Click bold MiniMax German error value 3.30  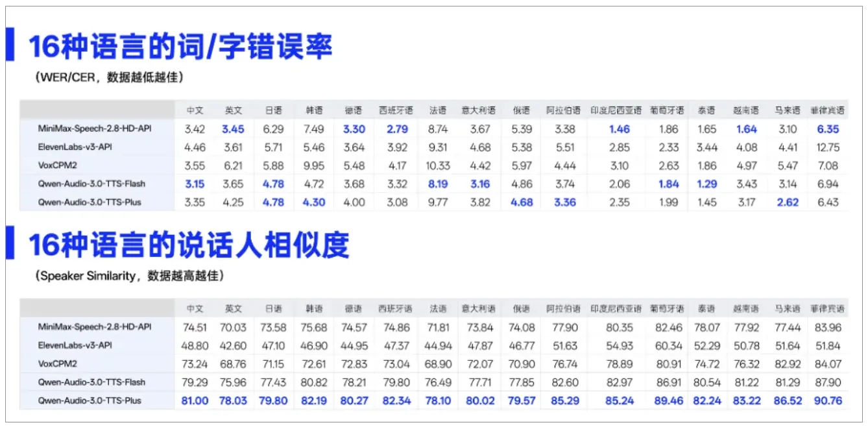pyautogui.click(x=354, y=129)
